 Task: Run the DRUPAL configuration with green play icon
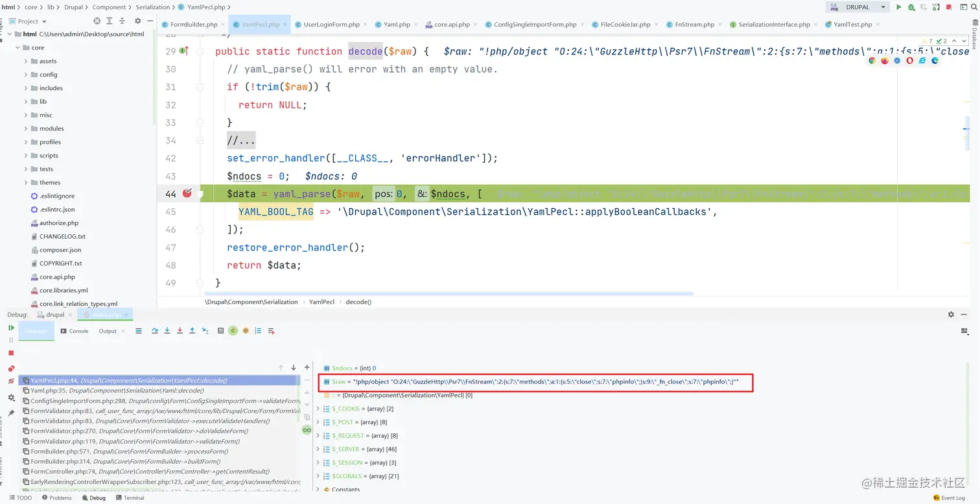(898, 7)
